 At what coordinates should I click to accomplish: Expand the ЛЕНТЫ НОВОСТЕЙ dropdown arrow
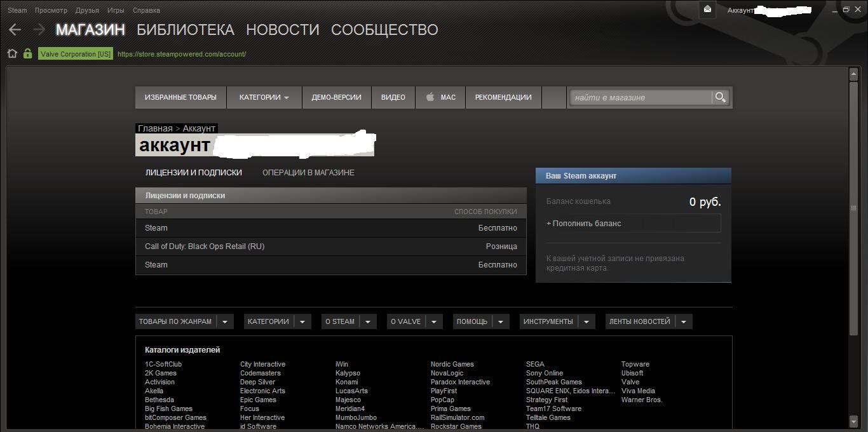click(x=684, y=321)
